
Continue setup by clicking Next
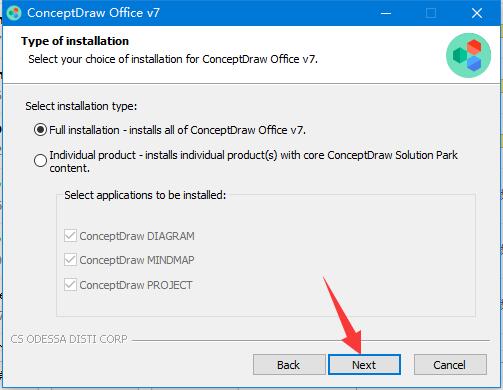tap(364, 365)
